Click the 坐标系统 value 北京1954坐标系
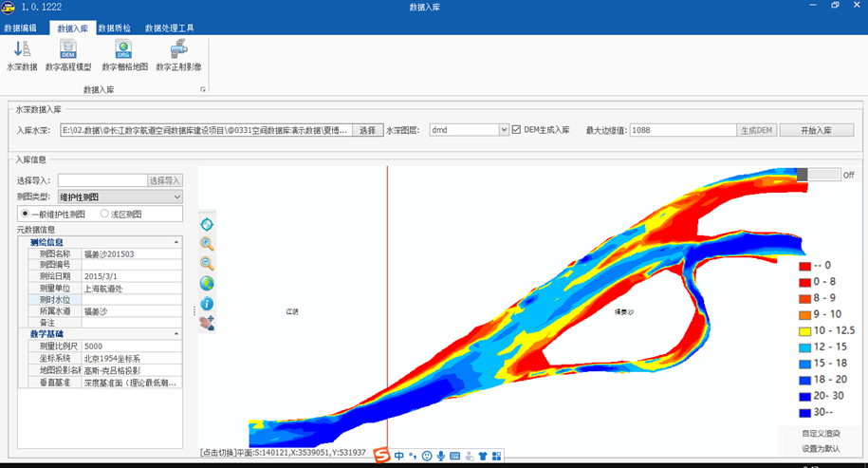This screenshot has width=868, height=468. pos(132,358)
